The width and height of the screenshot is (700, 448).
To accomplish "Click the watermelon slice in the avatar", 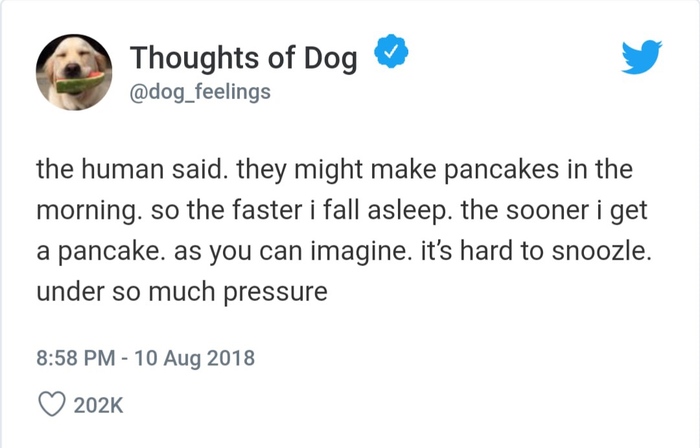I will click(x=80, y=82).
